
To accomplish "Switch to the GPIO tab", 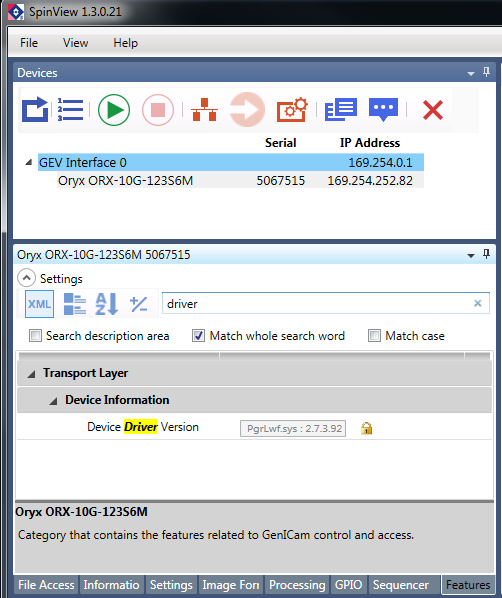I will coord(349,585).
